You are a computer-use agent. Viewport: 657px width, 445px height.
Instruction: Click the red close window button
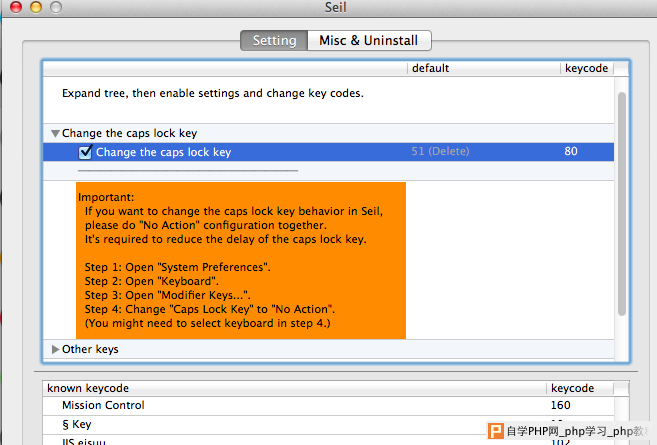pyautogui.click(x=16, y=7)
